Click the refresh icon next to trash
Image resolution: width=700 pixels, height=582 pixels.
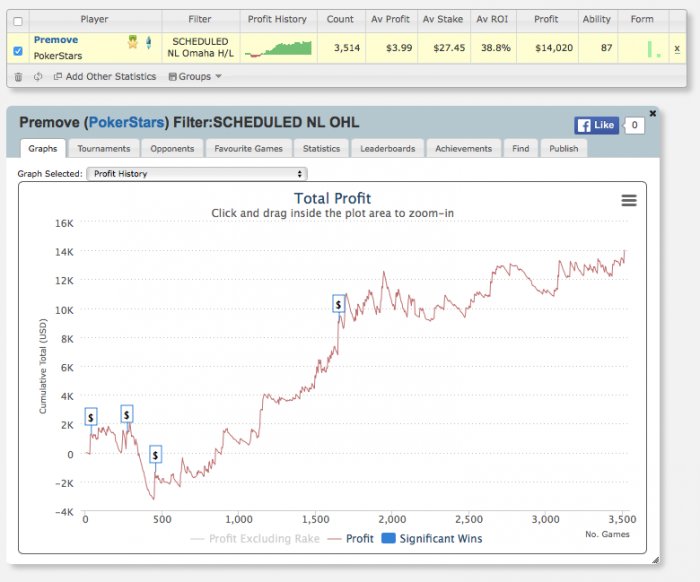click(x=38, y=77)
